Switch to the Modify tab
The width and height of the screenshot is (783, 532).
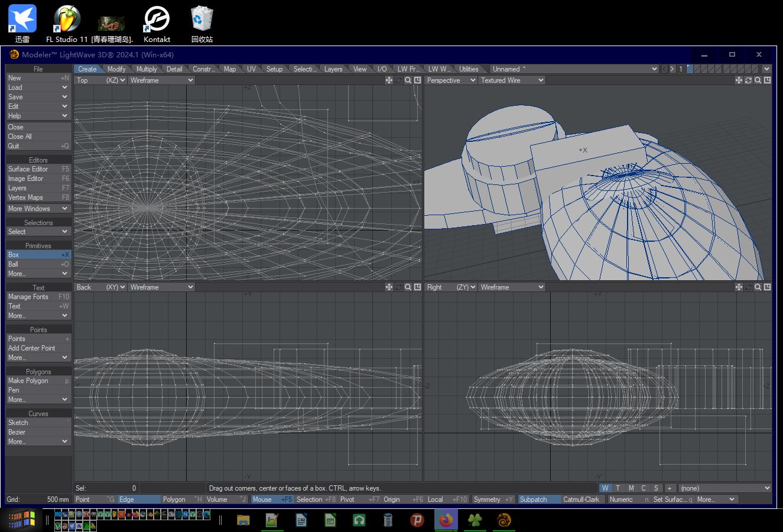pos(116,69)
